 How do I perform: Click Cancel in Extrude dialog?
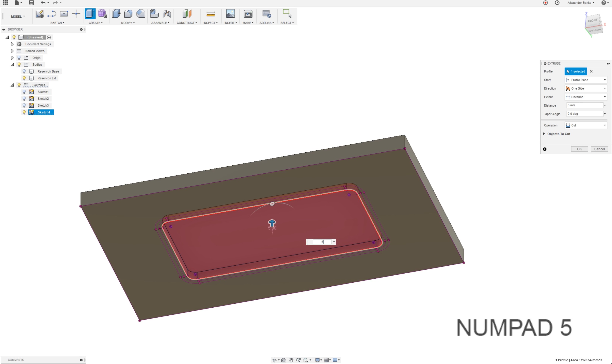(x=599, y=149)
